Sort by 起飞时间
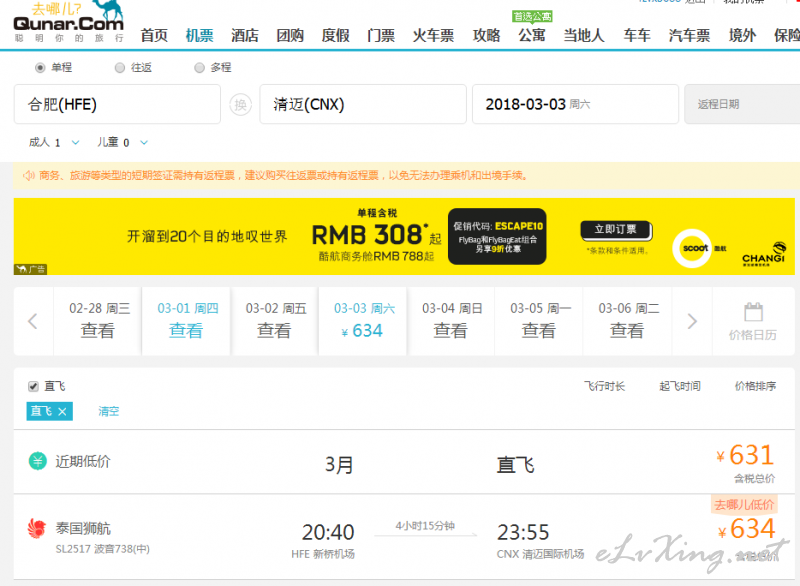Screen dimensions: 800x586 point(680,387)
